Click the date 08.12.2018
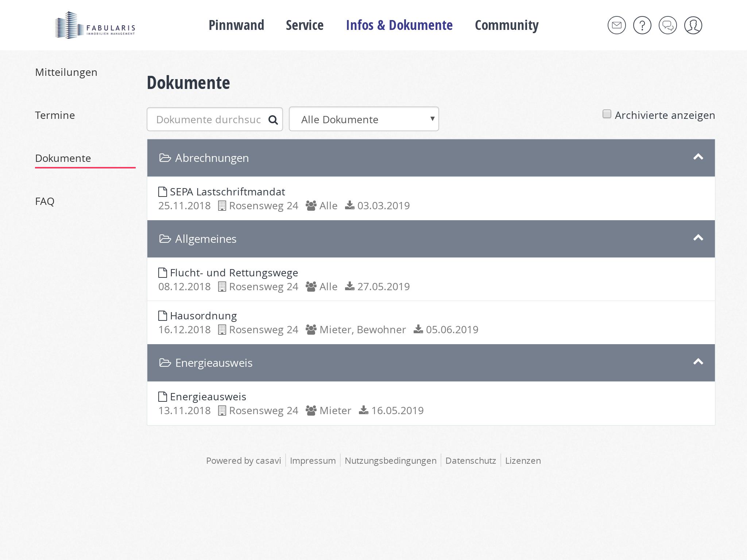This screenshot has width=747, height=560. [x=185, y=287]
